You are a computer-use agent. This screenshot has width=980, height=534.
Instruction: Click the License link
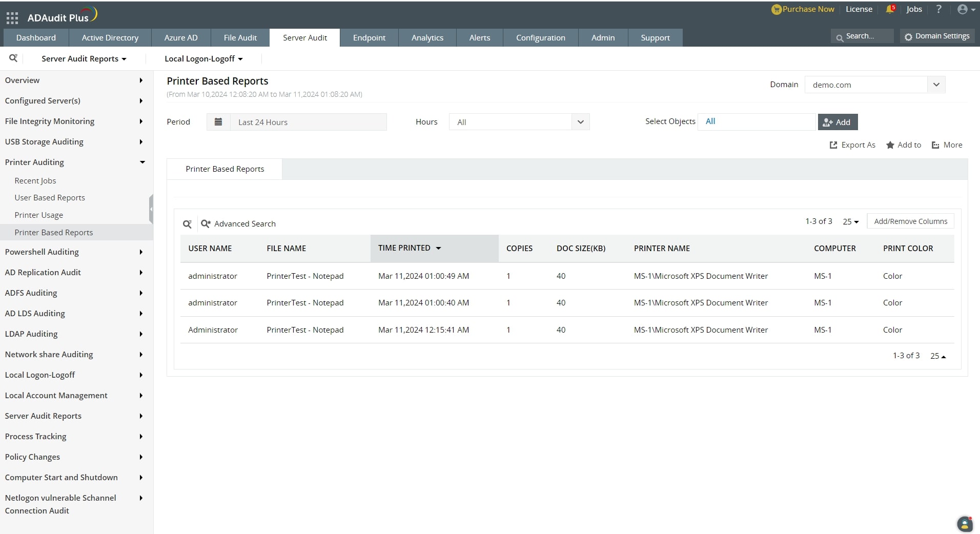point(859,9)
